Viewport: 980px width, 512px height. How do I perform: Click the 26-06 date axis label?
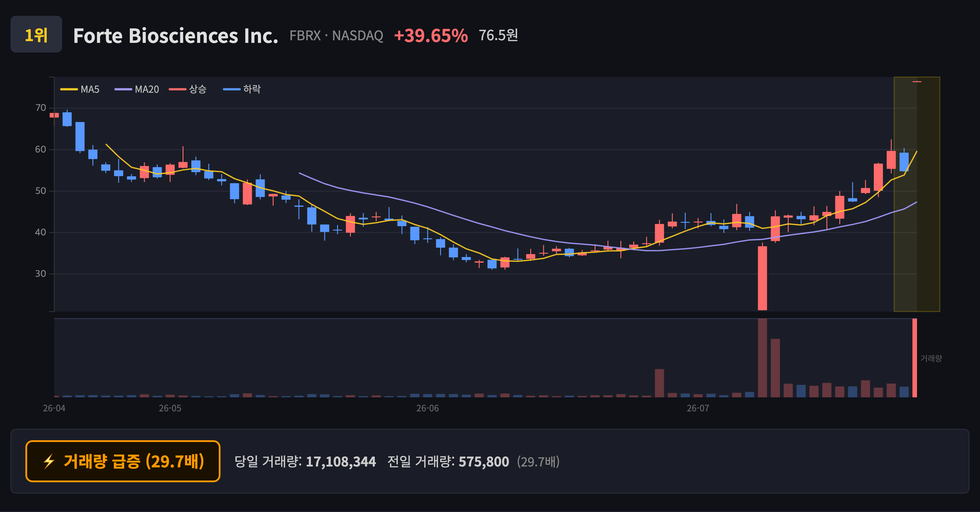(x=428, y=408)
